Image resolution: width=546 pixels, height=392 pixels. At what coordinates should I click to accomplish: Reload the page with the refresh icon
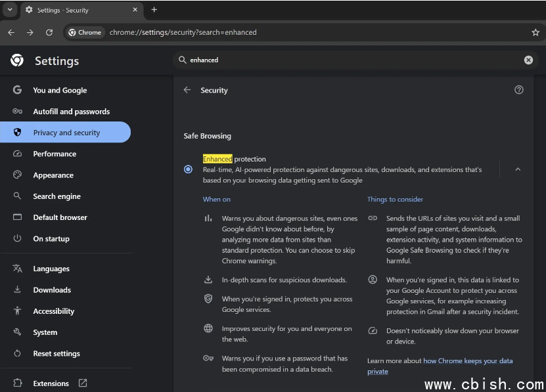tap(49, 32)
